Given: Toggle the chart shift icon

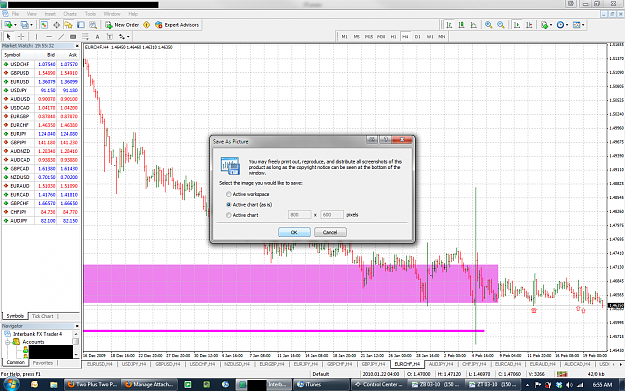Looking at the screenshot, I should point(529,25).
